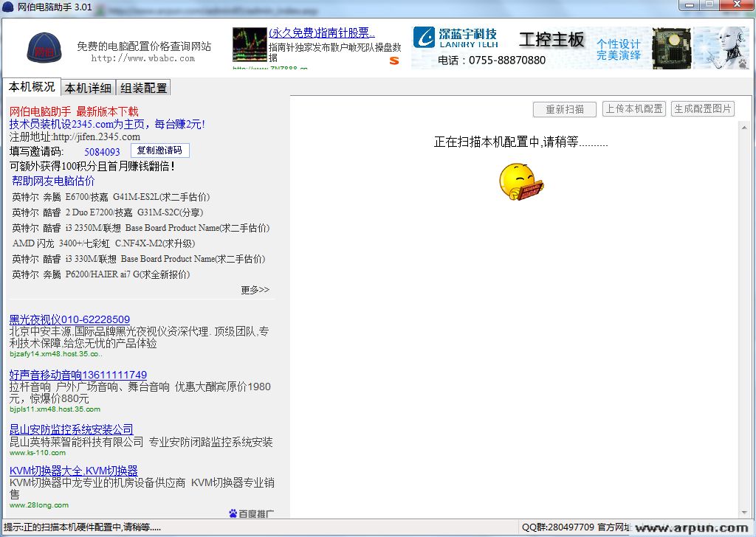Screen dimensions: 756x537
Task: Open the KVM切换器大全 ad link
Action: [x=74, y=471]
